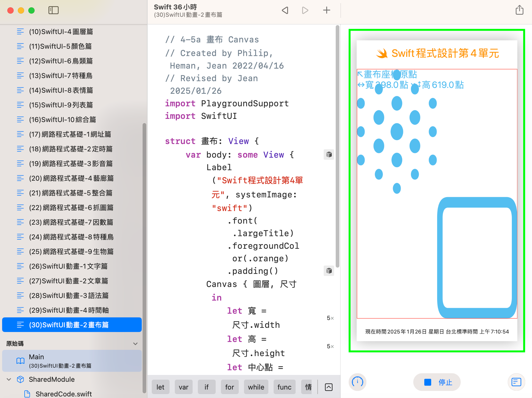Click result cube beside .padding()
Screen dimensions: 532x398
pyautogui.click(x=329, y=271)
